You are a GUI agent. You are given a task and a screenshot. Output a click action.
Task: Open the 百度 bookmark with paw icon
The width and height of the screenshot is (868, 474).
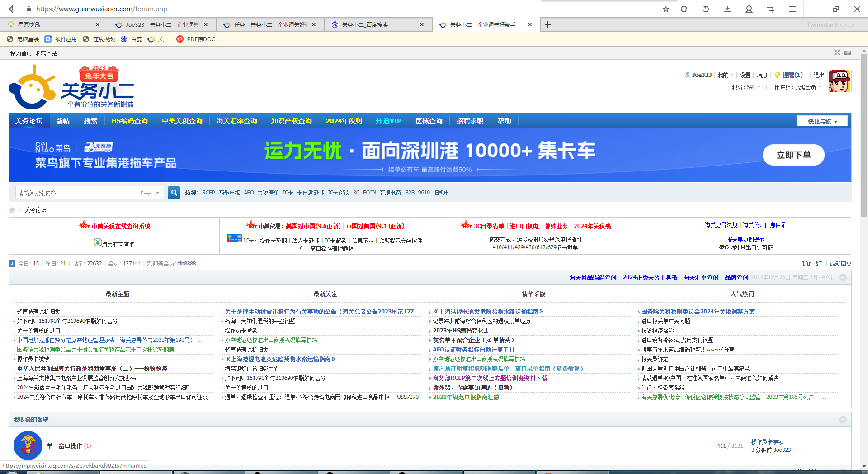pos(132,39)
